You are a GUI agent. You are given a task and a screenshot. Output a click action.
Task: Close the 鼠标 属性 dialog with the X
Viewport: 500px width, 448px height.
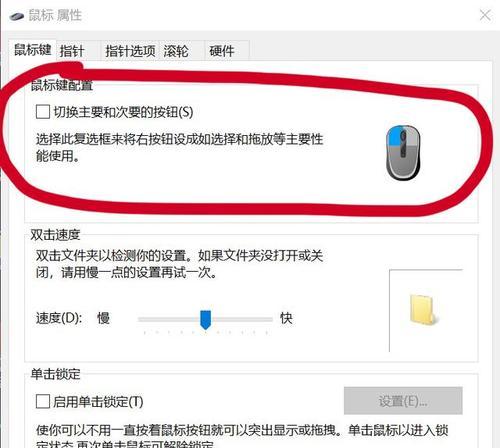(x=485, y=15)
